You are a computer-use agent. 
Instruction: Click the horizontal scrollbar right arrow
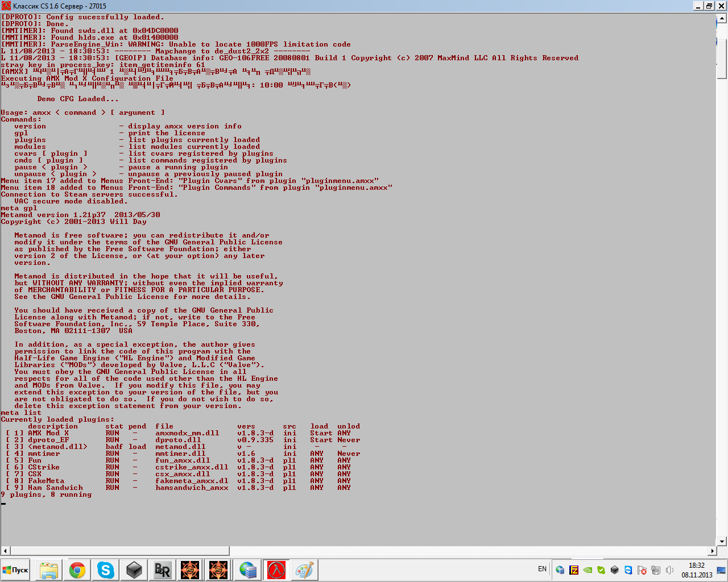pos(712,551)
